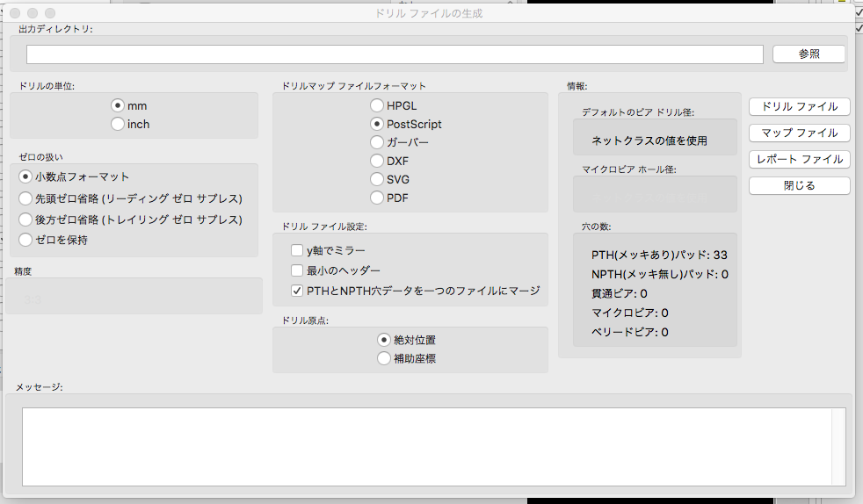The image size is (863, 504).
Task: Select 補助座標 as drill origin
Action: click(x=384, y=358)
